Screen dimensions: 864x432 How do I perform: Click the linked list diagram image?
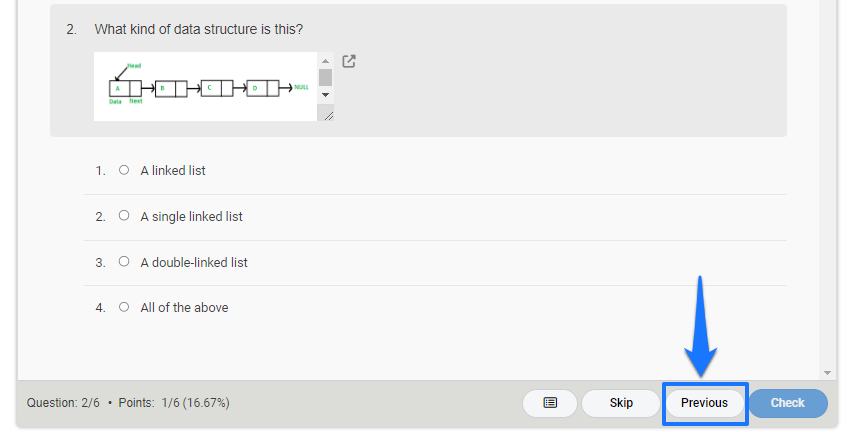pyautogui.click(x=206, y=87)
